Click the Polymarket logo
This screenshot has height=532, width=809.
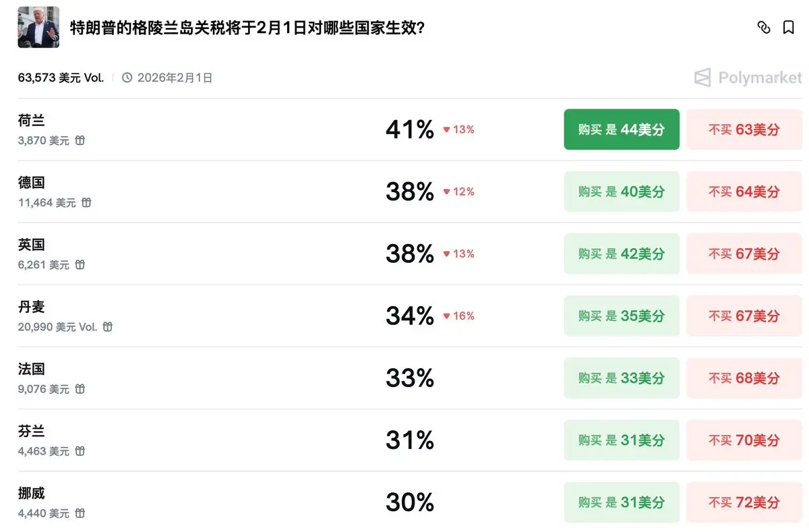pyautogui.click(x=748, y=78)
